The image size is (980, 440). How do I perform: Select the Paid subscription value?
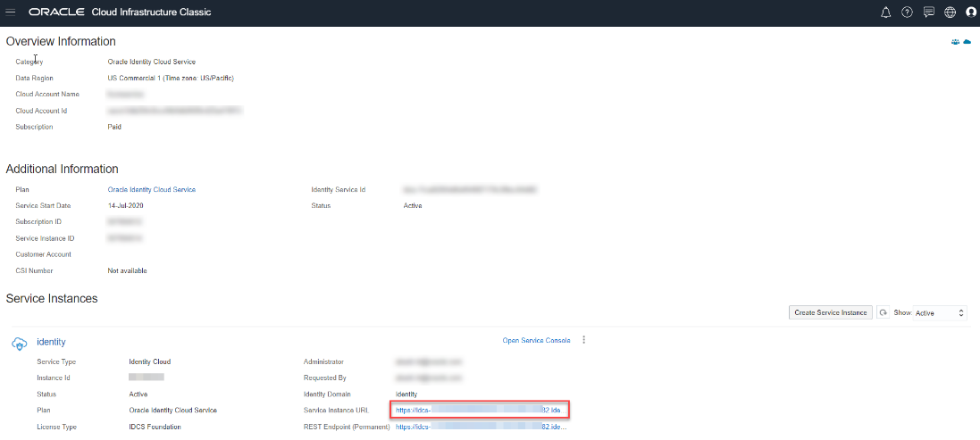point(114,127)
